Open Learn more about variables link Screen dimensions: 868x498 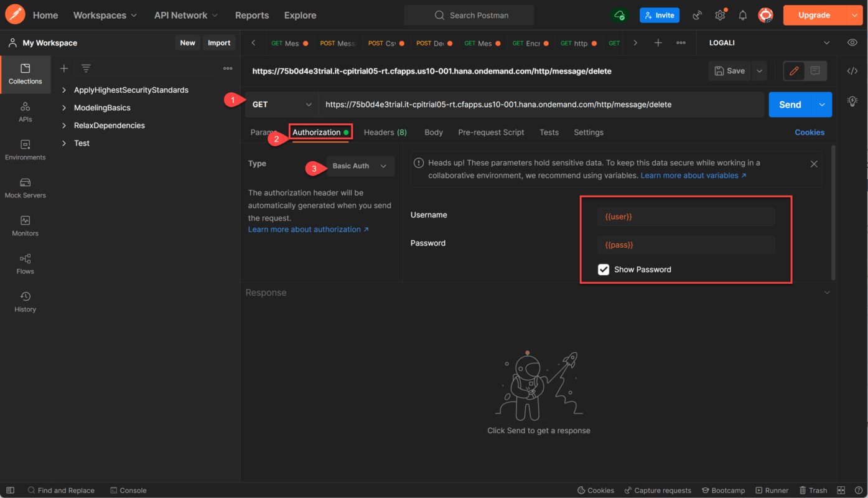click(x=694, y=176)
